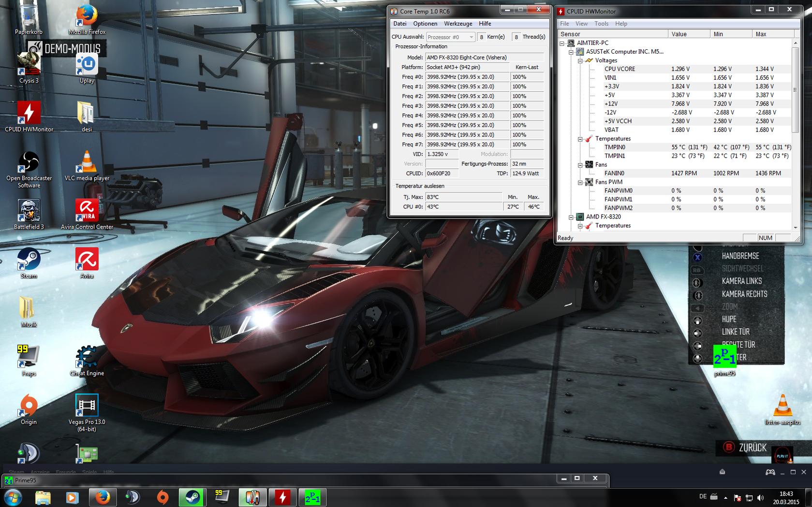This screenshot has width=812, height=507.
Task: Open the Papierkorb recycle bin icon
Action: click(29, 19)
